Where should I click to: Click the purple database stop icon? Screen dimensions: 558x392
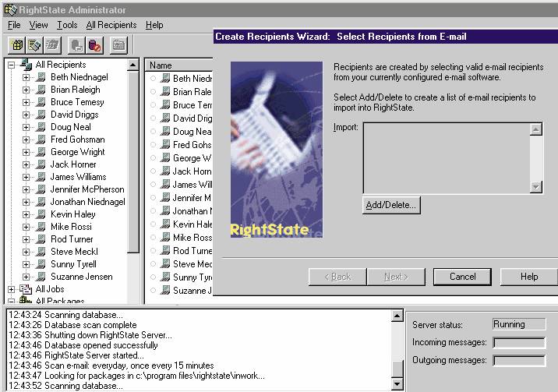tap(95, 45)
